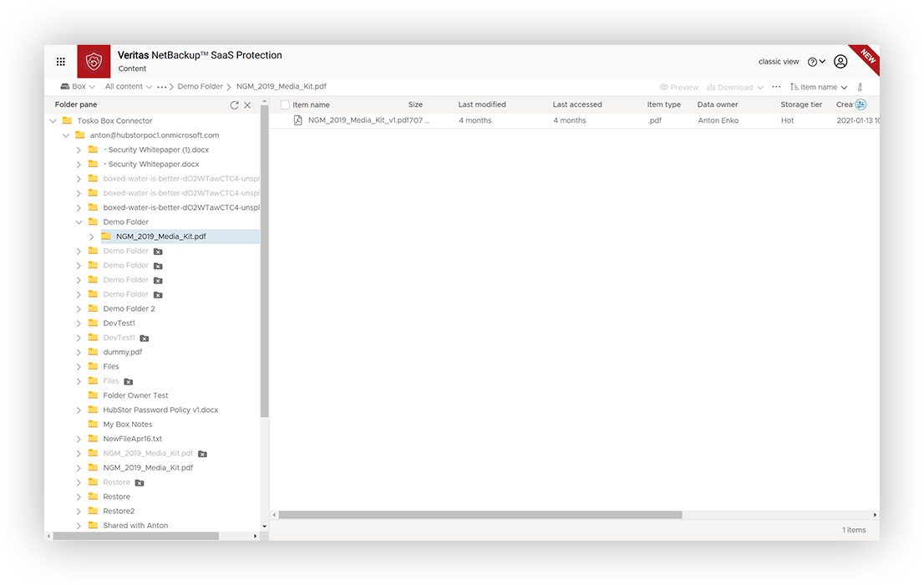This screenshot has height=585, width=924.
Task: Collapse the anton@hubstorpoc1.onmicrosoft.com node
Action: pyautogui.click(x=66, y=135)
